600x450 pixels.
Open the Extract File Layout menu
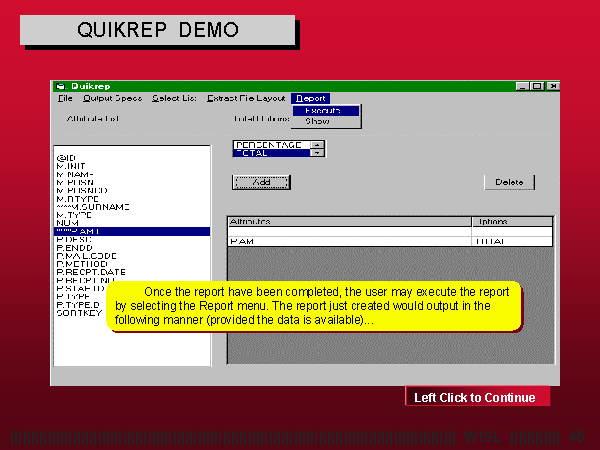pos(246,98)
